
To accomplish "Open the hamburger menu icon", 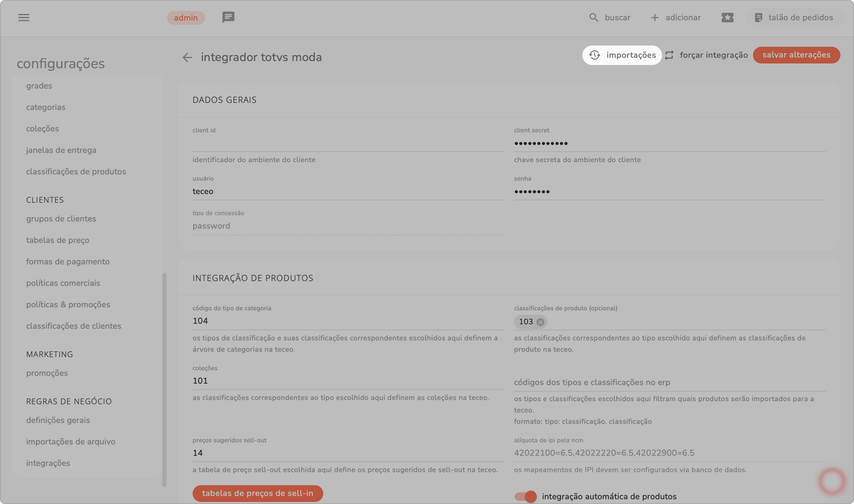I will pos(24,17).
